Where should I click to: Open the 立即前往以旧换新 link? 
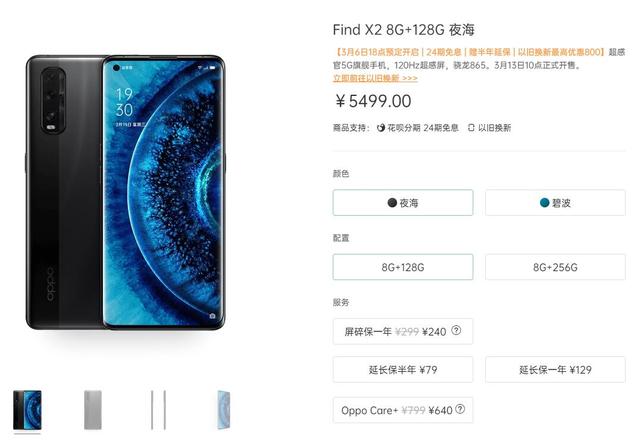(375, 78)
